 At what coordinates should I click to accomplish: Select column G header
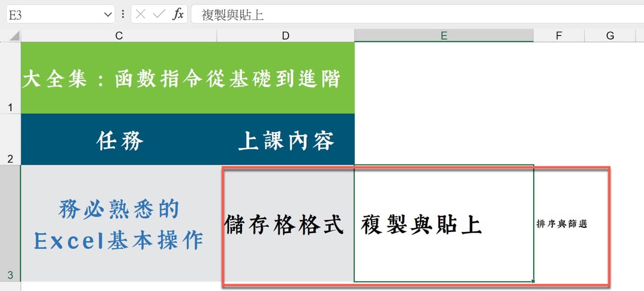point(610,35)
